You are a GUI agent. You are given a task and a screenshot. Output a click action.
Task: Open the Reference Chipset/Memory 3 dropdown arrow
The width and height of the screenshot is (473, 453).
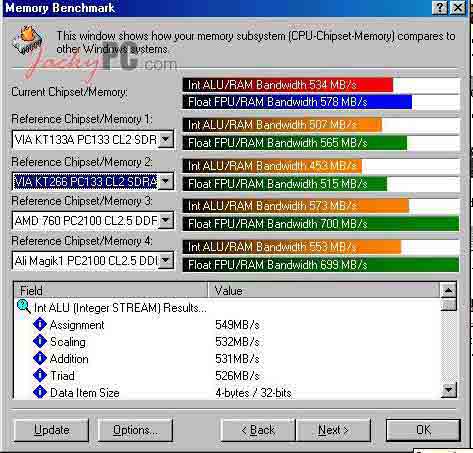pos(166,220)
